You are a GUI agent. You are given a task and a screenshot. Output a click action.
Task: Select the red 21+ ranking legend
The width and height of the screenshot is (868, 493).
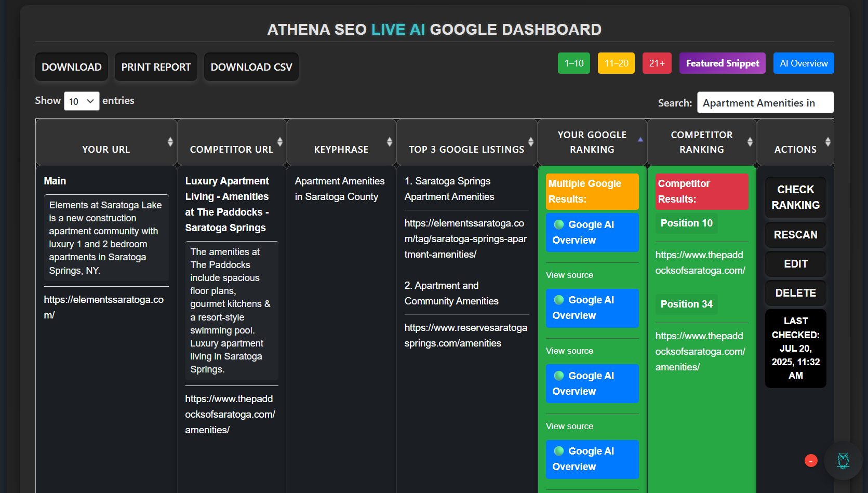(657, 63)
